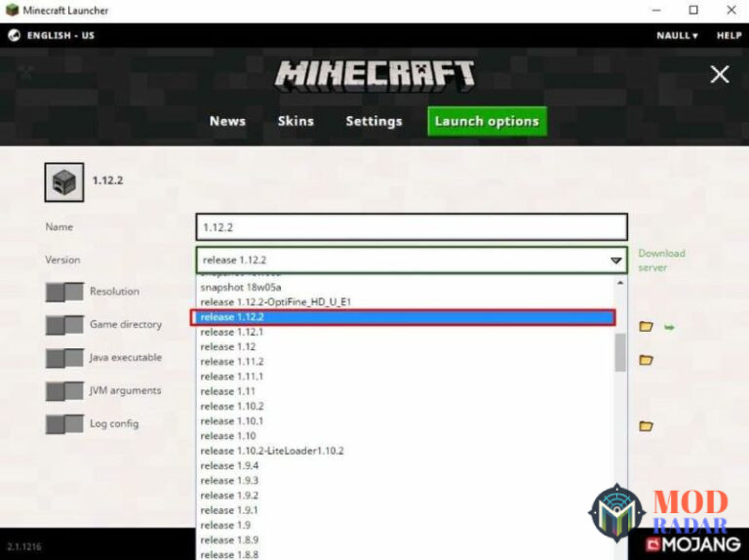Maximize the Minecraft Launcher window
The height and width of the screenshot is (560, 749).
(693, 10)
